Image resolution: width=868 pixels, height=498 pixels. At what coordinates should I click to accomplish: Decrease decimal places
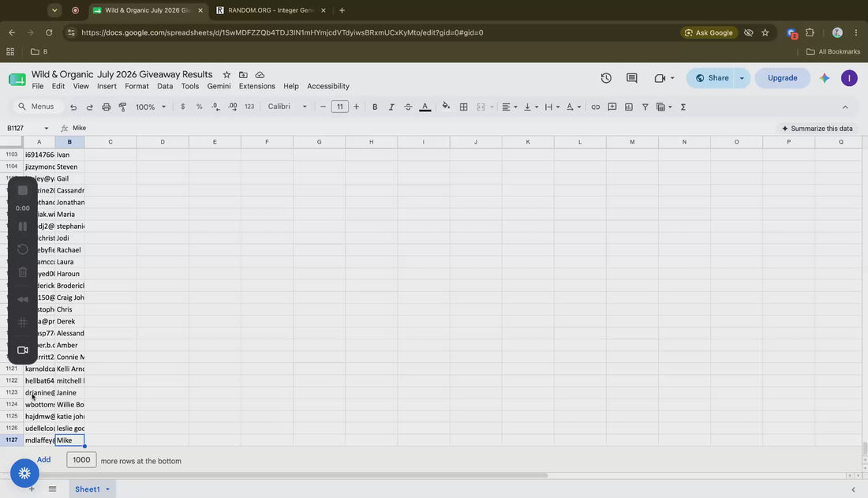click(x=215, y=107)
